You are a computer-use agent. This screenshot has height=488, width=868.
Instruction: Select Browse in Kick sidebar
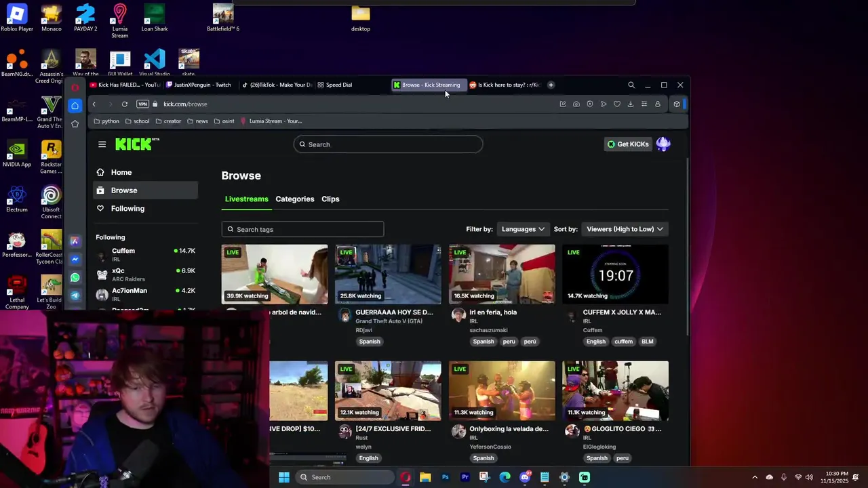pos(145,190)
